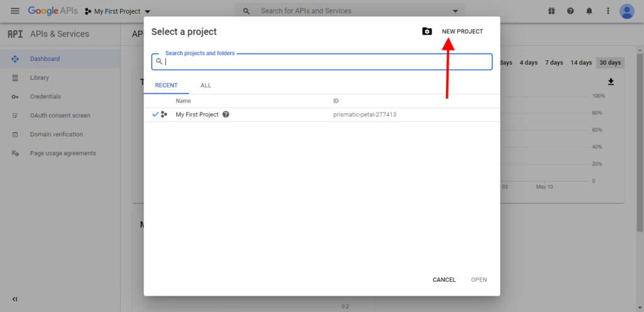This screenshot has height=312, width=644.
Task: Click the top search bar magnifier icon
Action: (x=247, y=11)
